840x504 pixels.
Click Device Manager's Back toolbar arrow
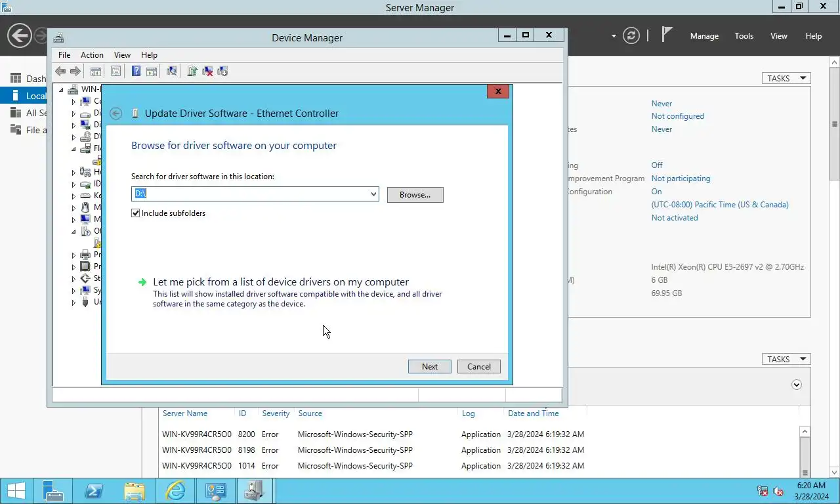coord(60,71)
